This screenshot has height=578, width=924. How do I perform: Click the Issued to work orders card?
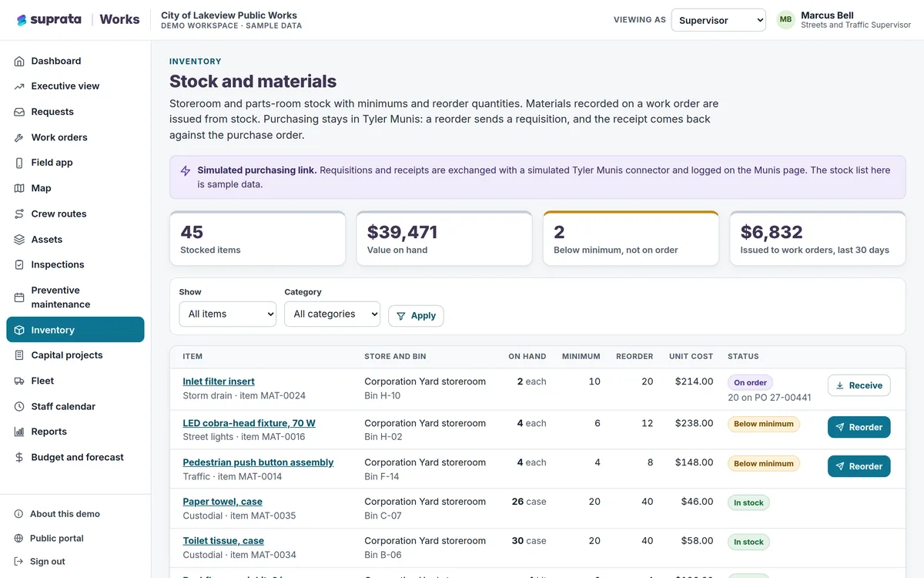tap(818, 239)
